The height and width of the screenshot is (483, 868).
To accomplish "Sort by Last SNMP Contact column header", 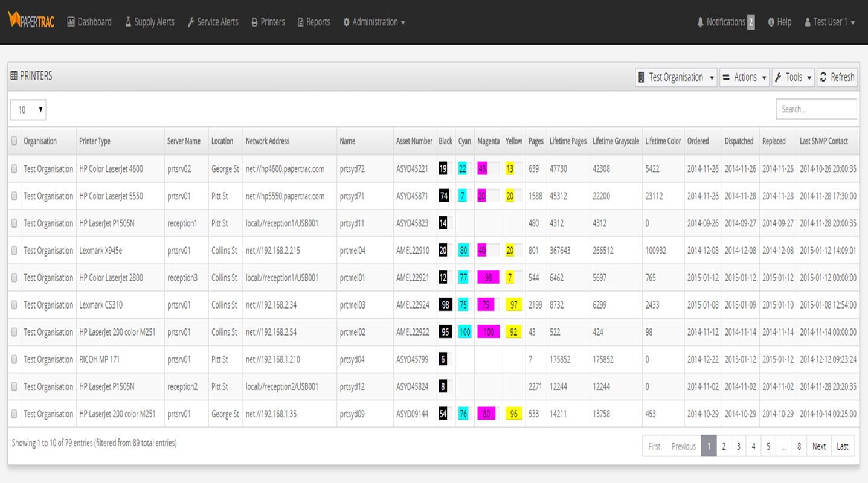I will tap(828, 141).
